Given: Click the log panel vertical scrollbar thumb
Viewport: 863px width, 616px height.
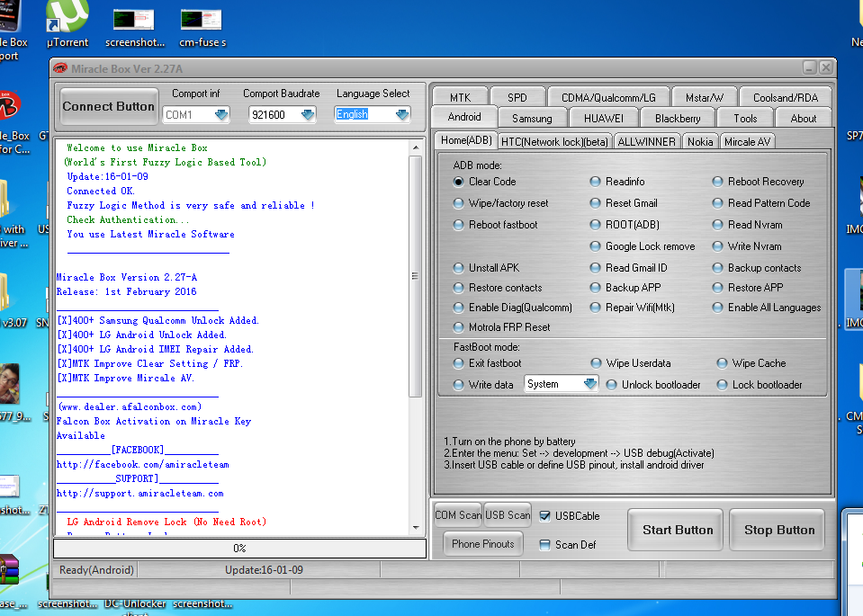Looking at the screenshot, I should click(416, 276).
